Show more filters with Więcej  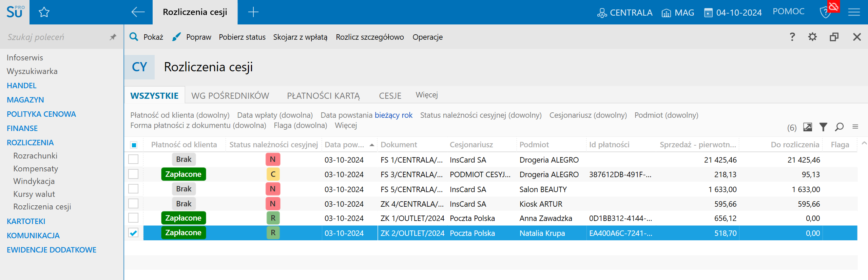tap(346, 126)
